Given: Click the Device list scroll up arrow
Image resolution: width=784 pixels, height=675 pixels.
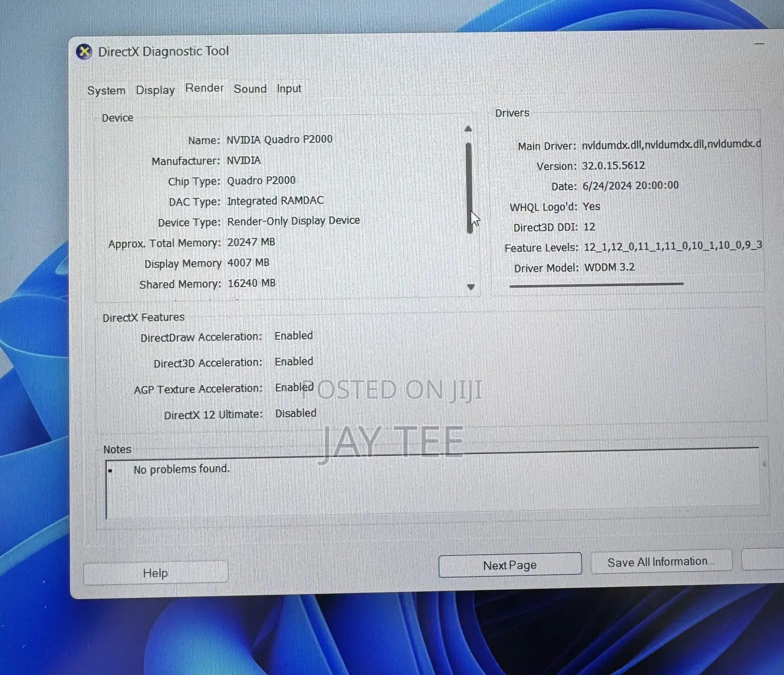Looking at the screenshot, I should coord(468,129).
